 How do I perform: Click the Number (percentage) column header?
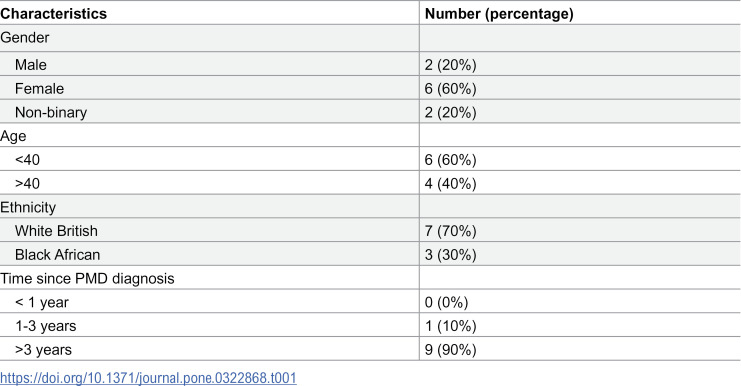(x=499, y=14)
